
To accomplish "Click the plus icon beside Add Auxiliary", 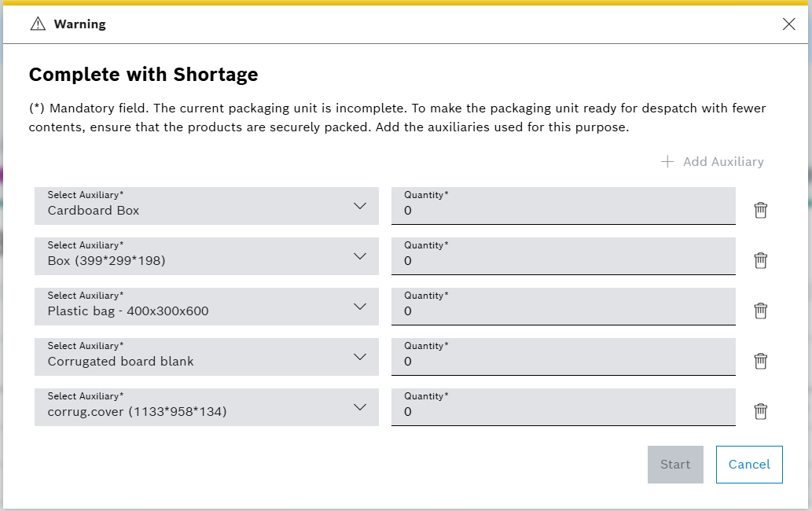I will 667,161.
